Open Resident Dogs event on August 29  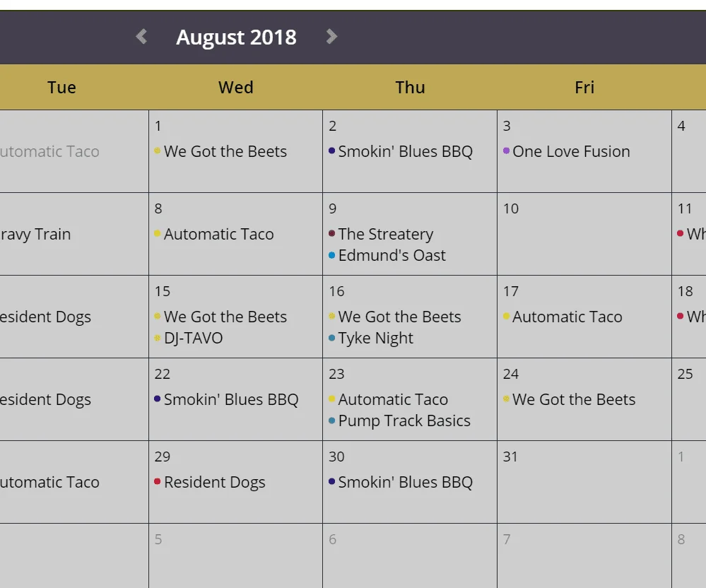pos(214,482)
